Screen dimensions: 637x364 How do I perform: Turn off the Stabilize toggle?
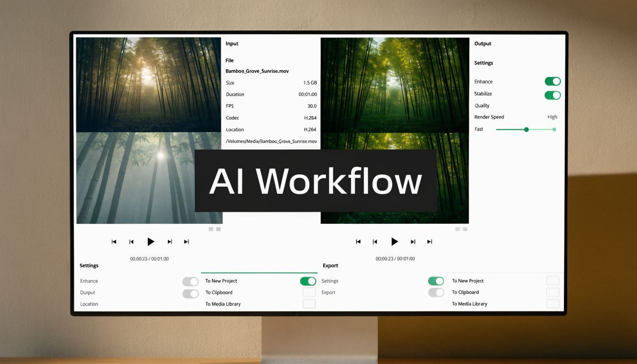(x=553, y=95)
